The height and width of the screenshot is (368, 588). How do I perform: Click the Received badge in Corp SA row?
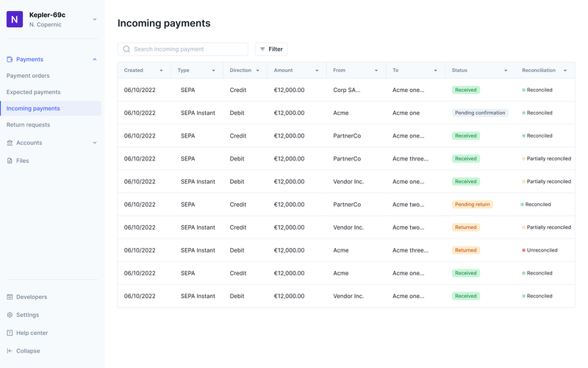click(x=466, y=90)
